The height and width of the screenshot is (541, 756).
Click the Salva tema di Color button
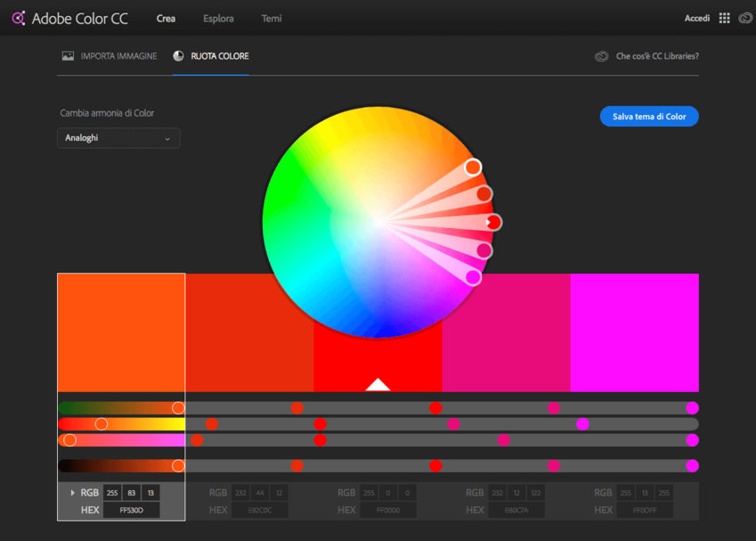(649, 116)
